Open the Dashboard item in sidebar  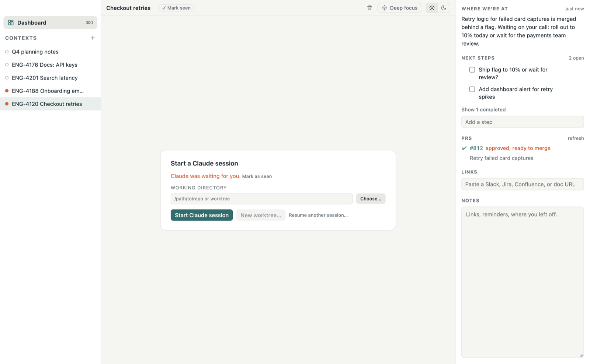(51, 22)
